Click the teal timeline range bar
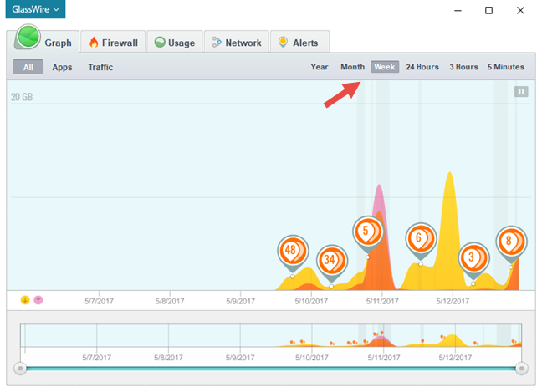 point(271,369)
